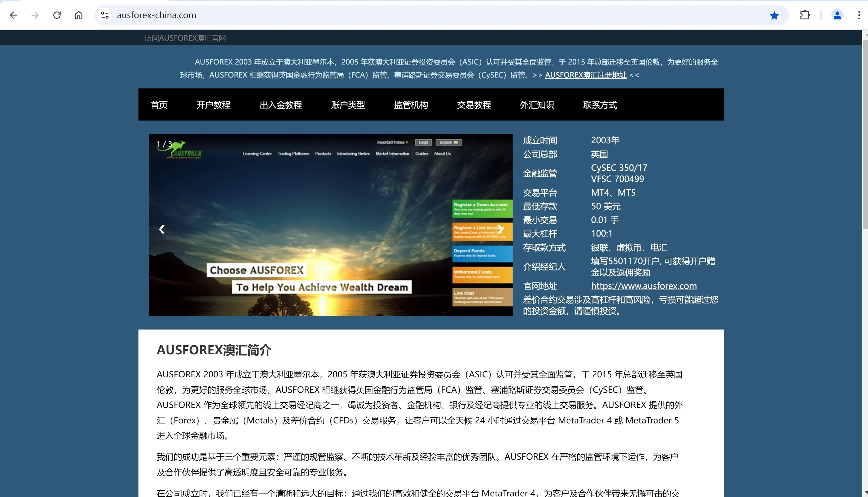This screenshot has height=497, width=868.
Task: Click the 银联、虚拟币、电汇 value
Action: [629, 247]
